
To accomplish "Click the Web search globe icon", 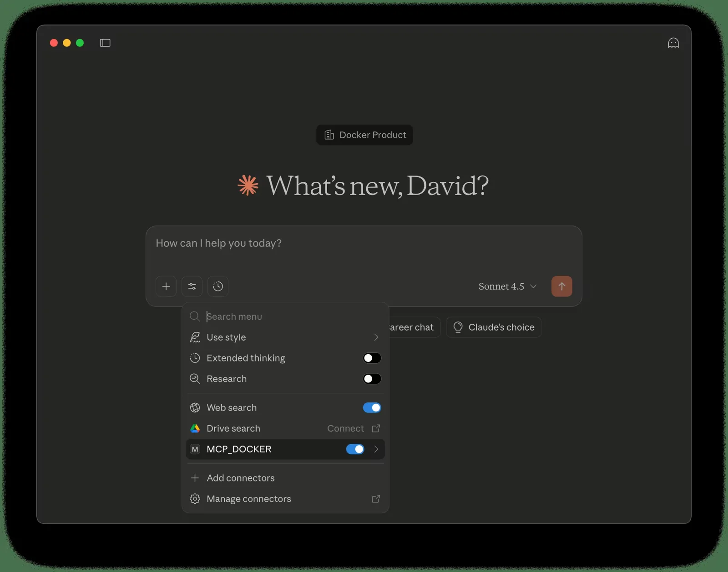I will coord(195,408).
